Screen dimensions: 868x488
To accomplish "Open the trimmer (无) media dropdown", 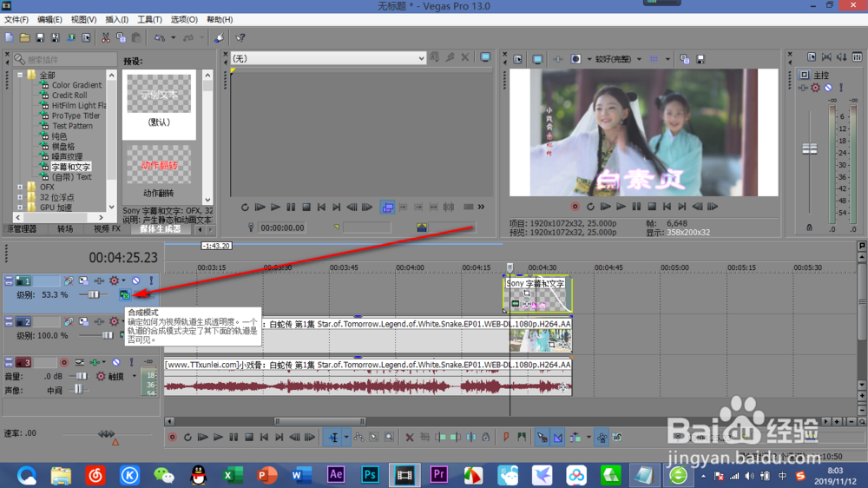I will (421, 58).
